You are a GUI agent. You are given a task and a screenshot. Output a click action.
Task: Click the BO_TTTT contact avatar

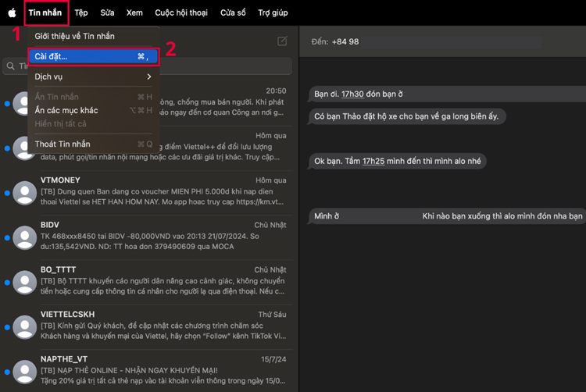tap(25, 283)
